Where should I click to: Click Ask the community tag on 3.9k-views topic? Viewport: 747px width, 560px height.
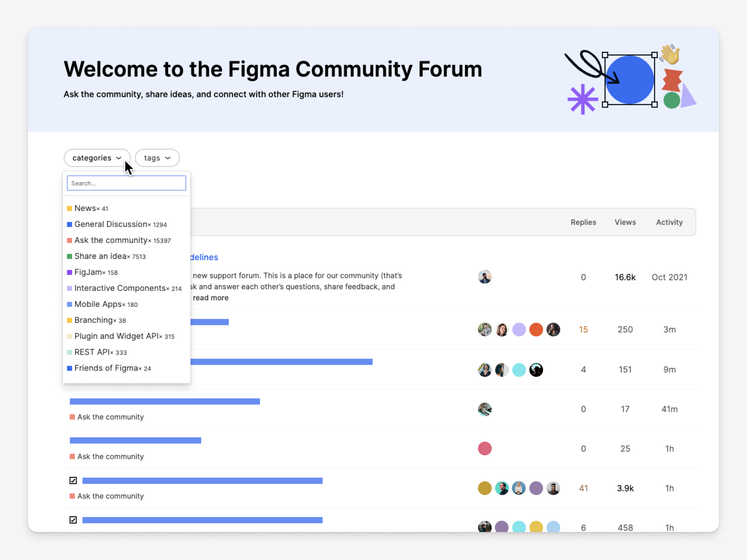(x=107, y=496)
